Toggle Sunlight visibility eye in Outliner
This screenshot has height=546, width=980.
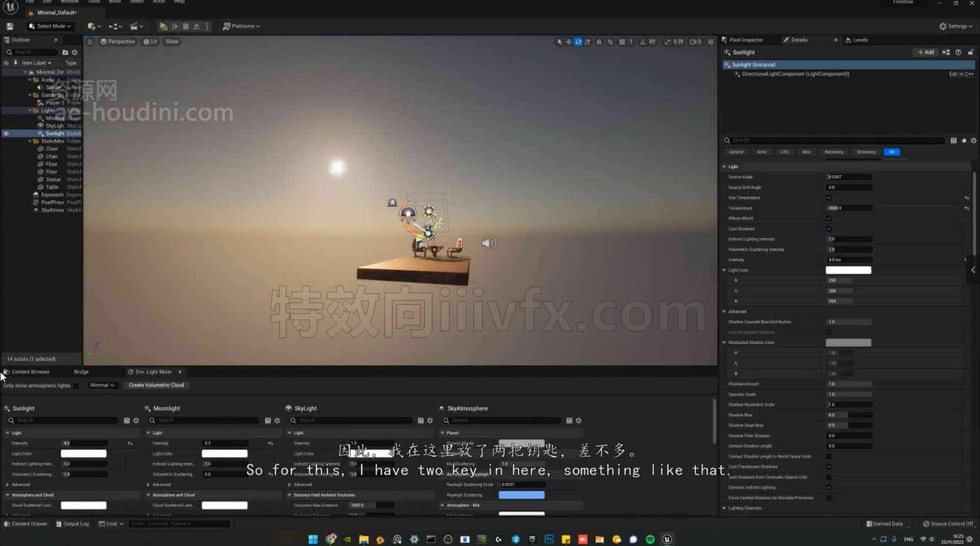6,134
